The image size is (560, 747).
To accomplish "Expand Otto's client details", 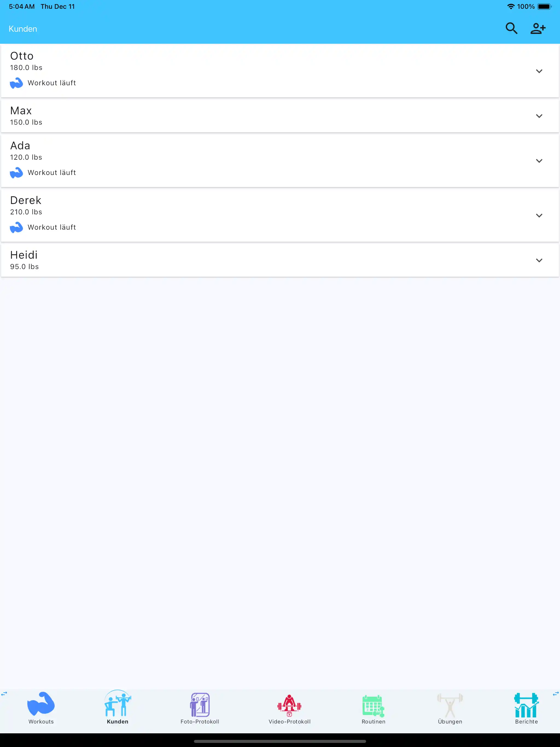I will point(539,71).
